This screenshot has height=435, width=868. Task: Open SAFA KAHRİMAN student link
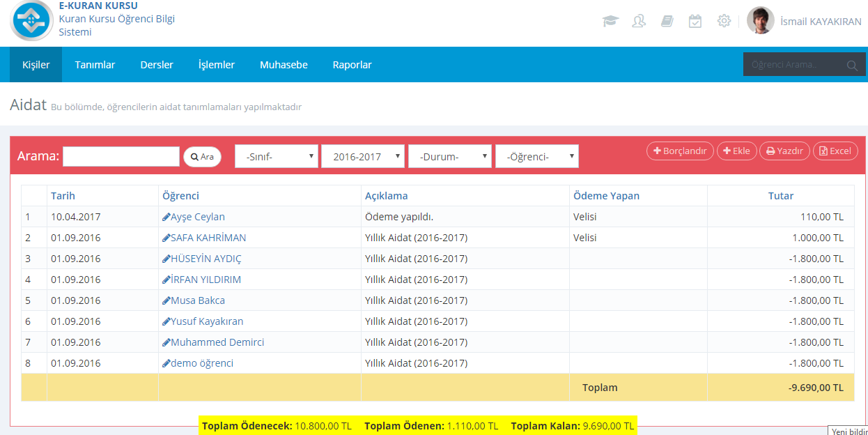coord(208,238)
